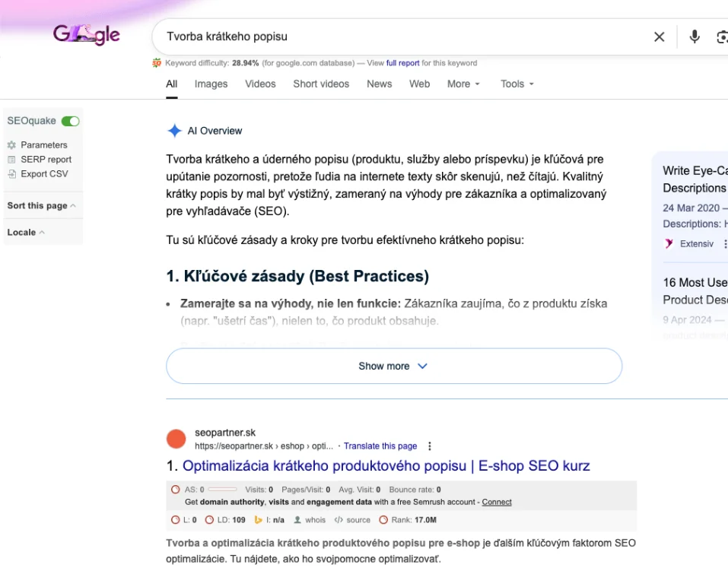Collapse the Locale section
The image size is (728, 584).
click(42, 233)
